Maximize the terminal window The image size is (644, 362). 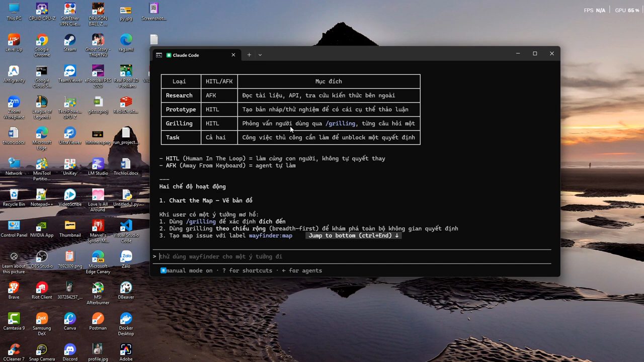click(x=535, y=54)
